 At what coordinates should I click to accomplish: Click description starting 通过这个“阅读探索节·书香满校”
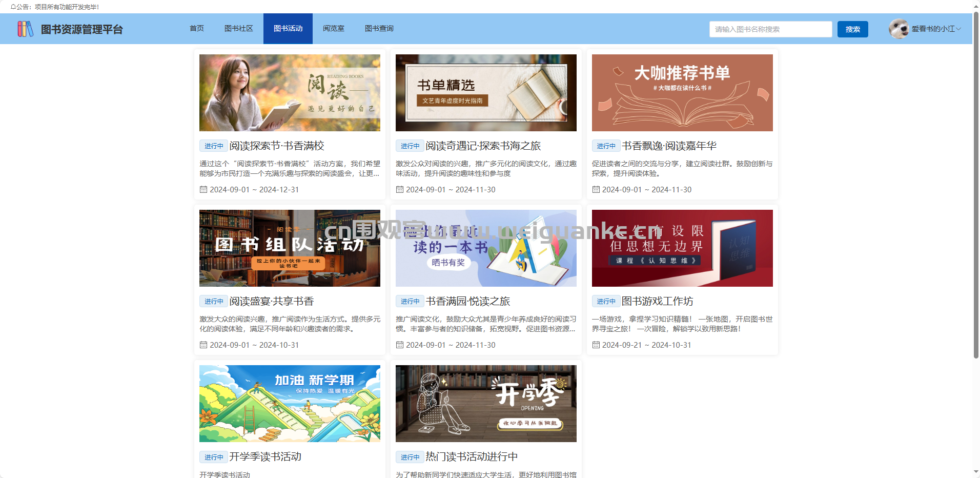[x=290, y=169]
